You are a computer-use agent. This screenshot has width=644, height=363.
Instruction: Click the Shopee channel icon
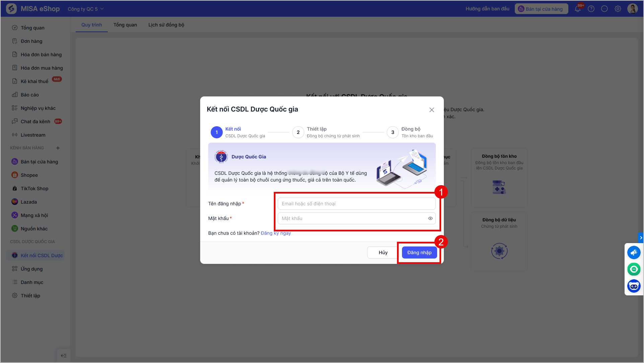click(x=15, y=175)
